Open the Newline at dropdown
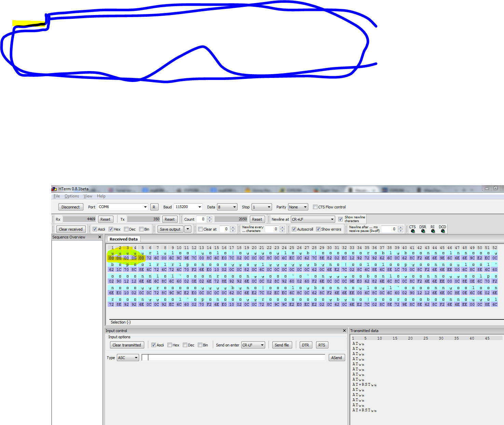504x425 pixels. [313, 219]
